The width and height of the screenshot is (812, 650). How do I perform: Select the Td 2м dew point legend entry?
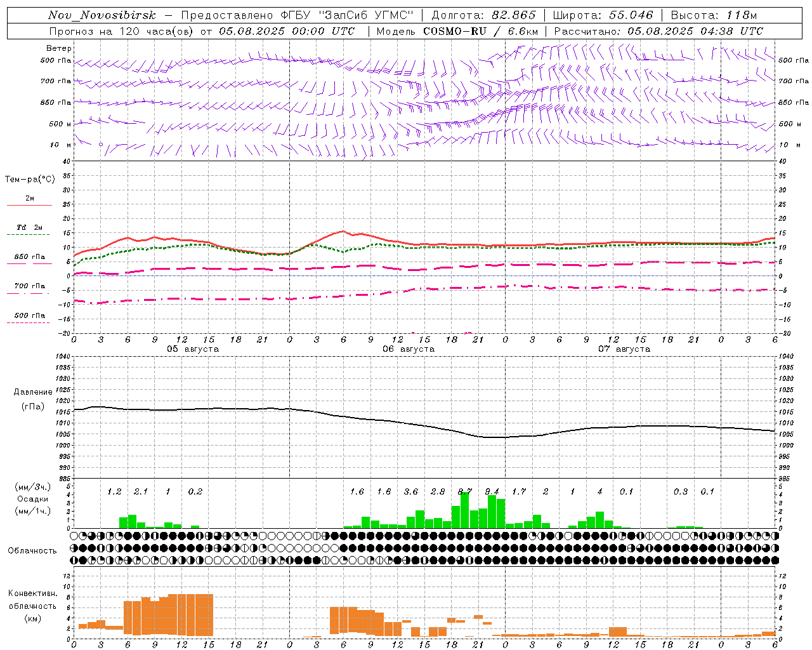click(x=30, y=227)
